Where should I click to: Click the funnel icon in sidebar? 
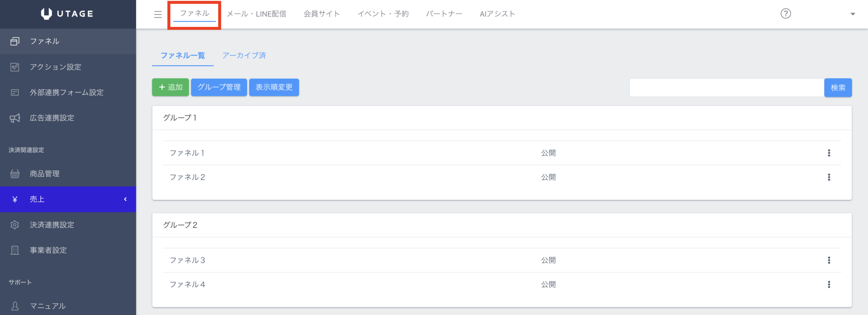point(15,41)
